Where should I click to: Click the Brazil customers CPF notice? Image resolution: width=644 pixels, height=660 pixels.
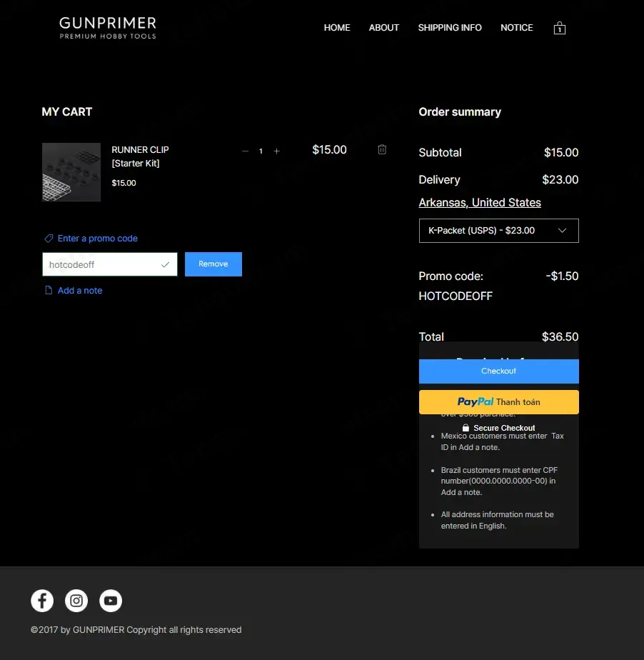pos(500,481)
